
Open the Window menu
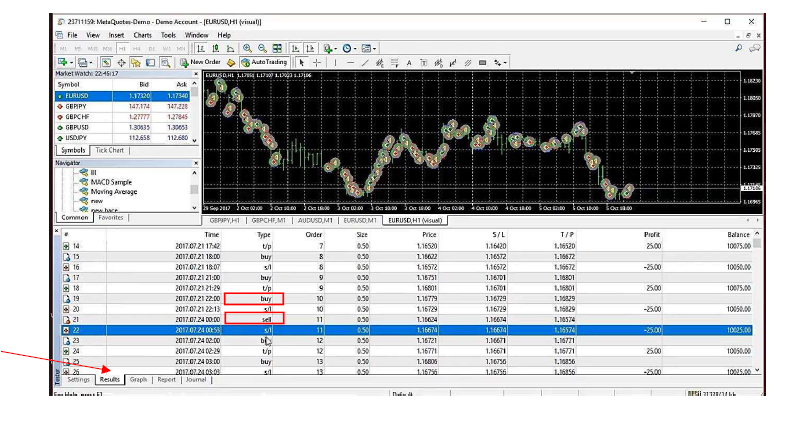tap(197, 35)
